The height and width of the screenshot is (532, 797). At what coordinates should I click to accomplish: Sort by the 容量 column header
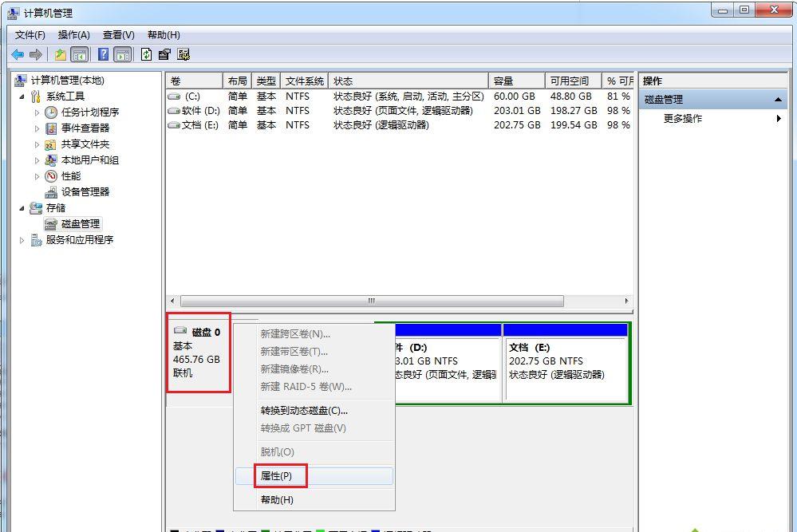pyautogui.click(x=517, y=81)
